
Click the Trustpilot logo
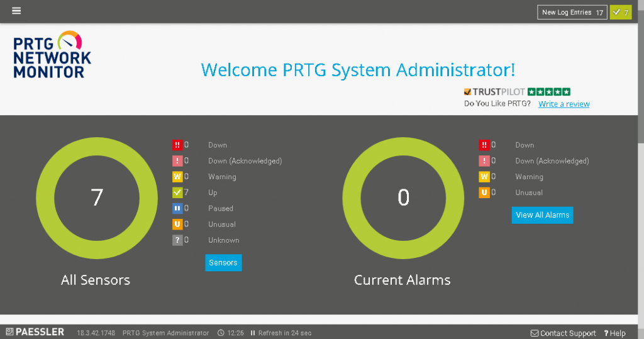(x=494, y=92)
